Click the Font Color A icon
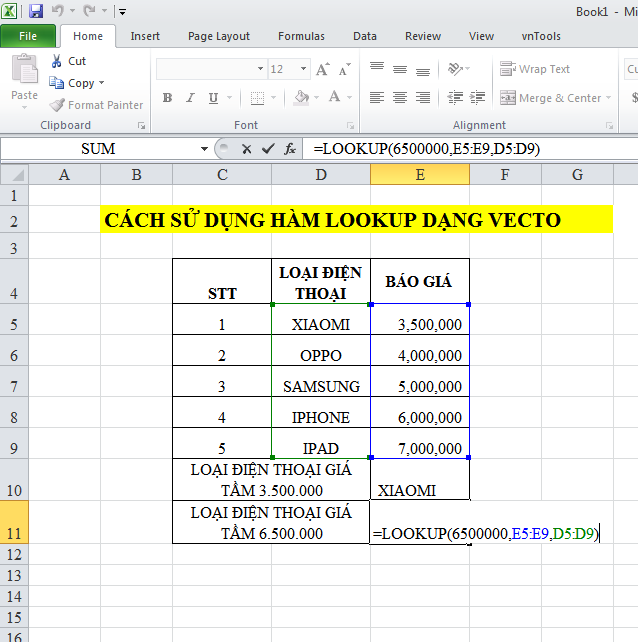This screenshot has height=642, width=638. (335, 97)
